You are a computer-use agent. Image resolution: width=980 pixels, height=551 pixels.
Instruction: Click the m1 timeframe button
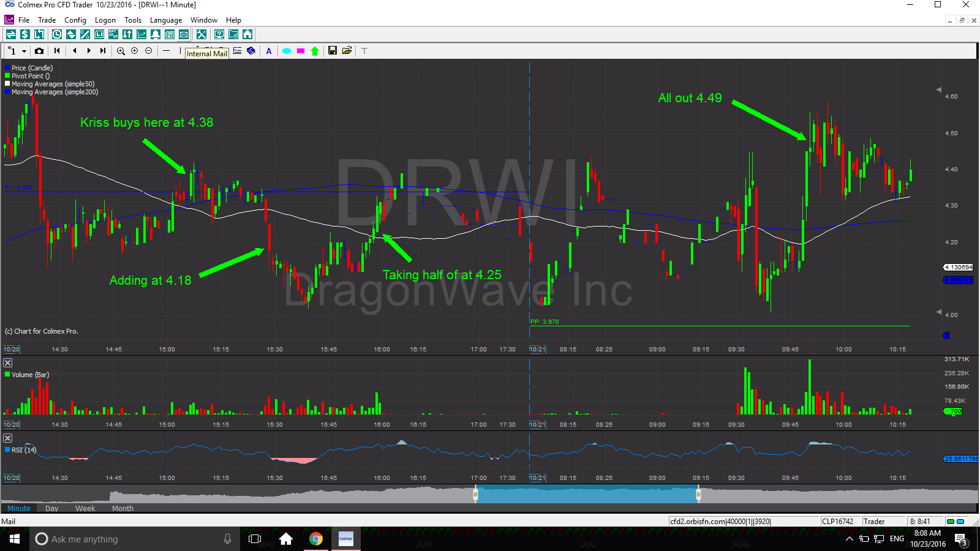tap(12, 51)
